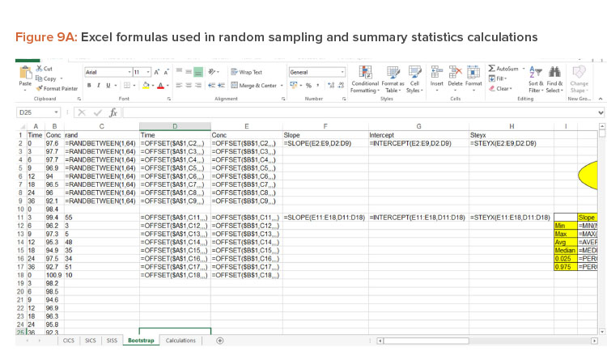The image size is (607, 364).
Task: Open the font size 11 dropdown
Action: [148, 72]
